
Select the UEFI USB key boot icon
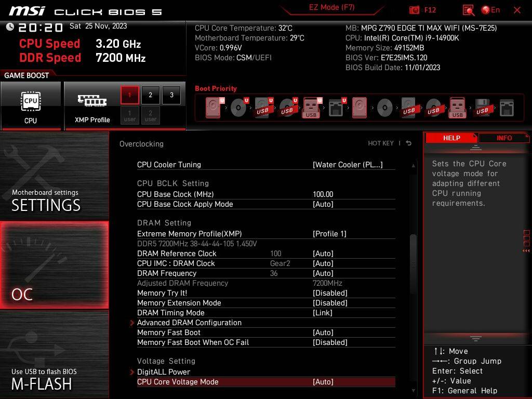(312, 108)
